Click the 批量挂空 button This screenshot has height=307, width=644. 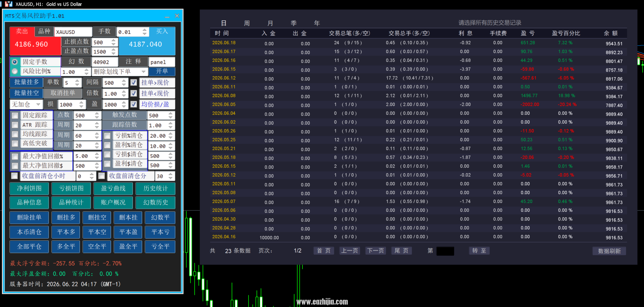(x=26, y=93)
